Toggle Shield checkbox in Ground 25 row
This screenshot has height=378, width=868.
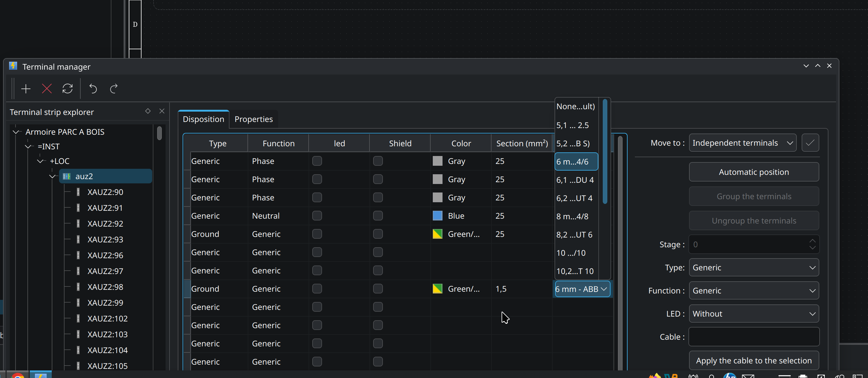point(378,234)
